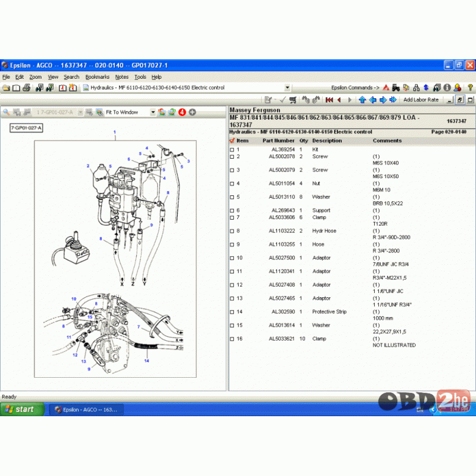The height and width of the screenshot is (476, 476).
Task: Click the hierarchy tree command icon
Action: click(416, 88)
